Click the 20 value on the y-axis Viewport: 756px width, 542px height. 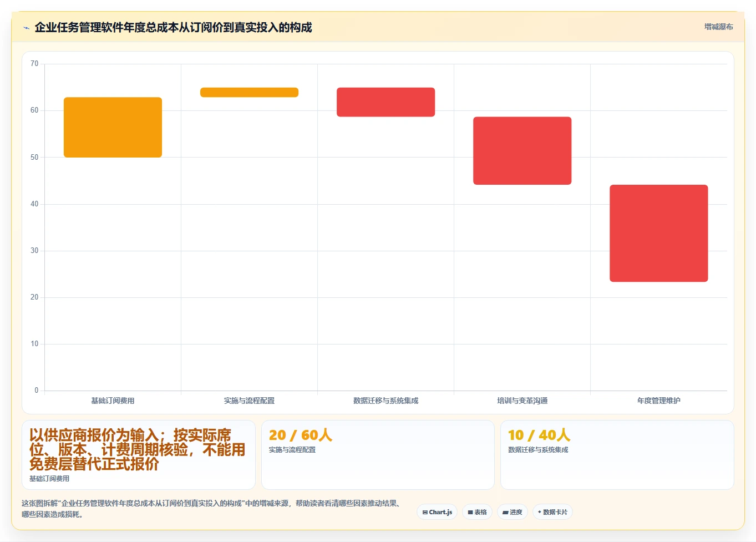(34, 297)
